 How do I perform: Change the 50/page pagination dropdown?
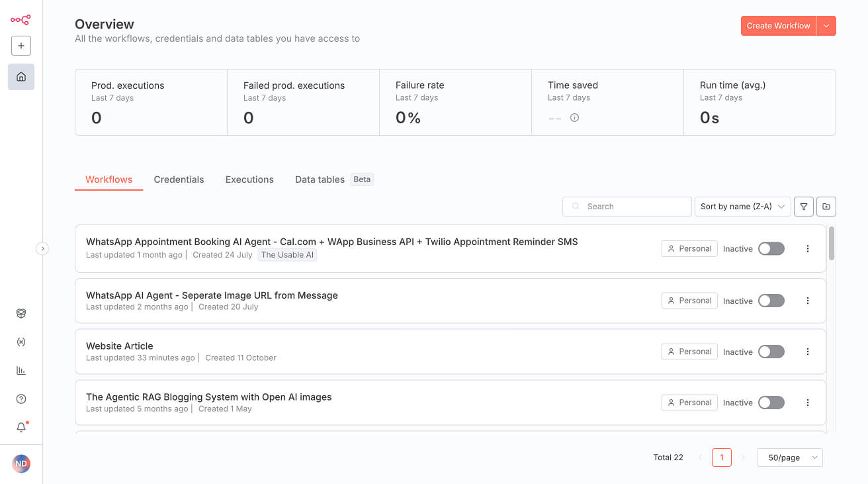pos(789,457)
